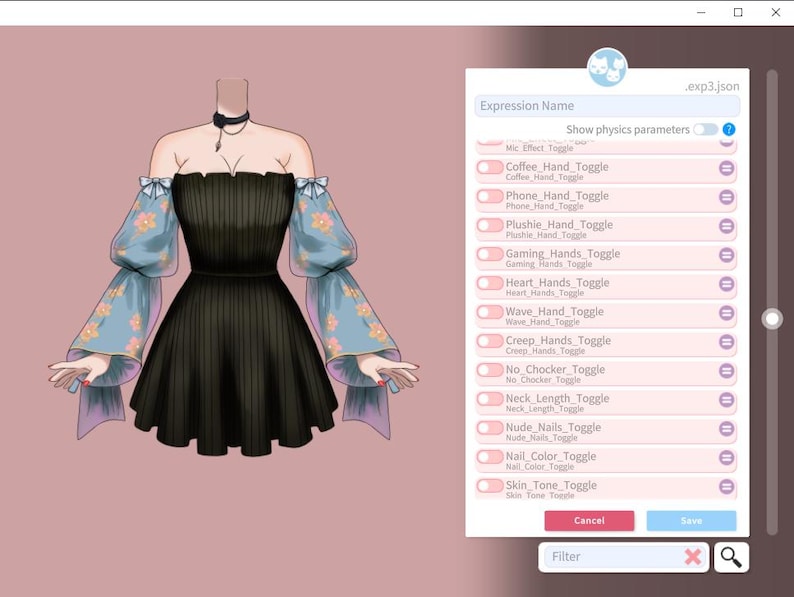Toggle the Nude_Nails_Toggle switch

490,427
